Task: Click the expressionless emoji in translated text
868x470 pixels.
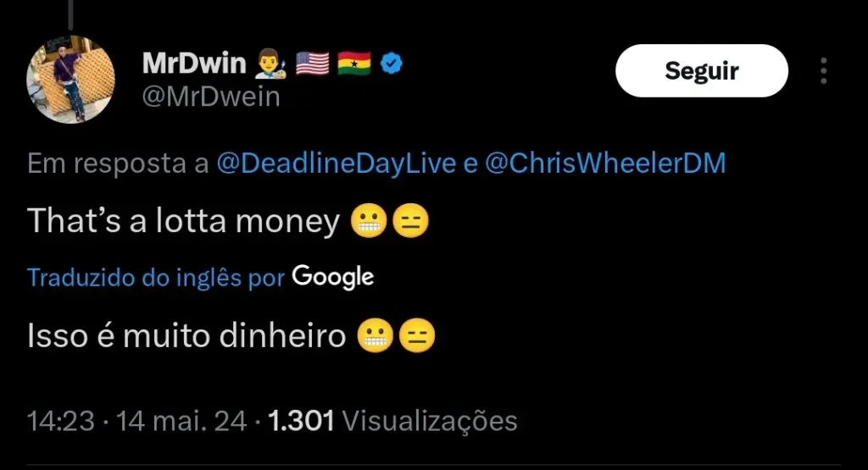Action: click(417, 335)
